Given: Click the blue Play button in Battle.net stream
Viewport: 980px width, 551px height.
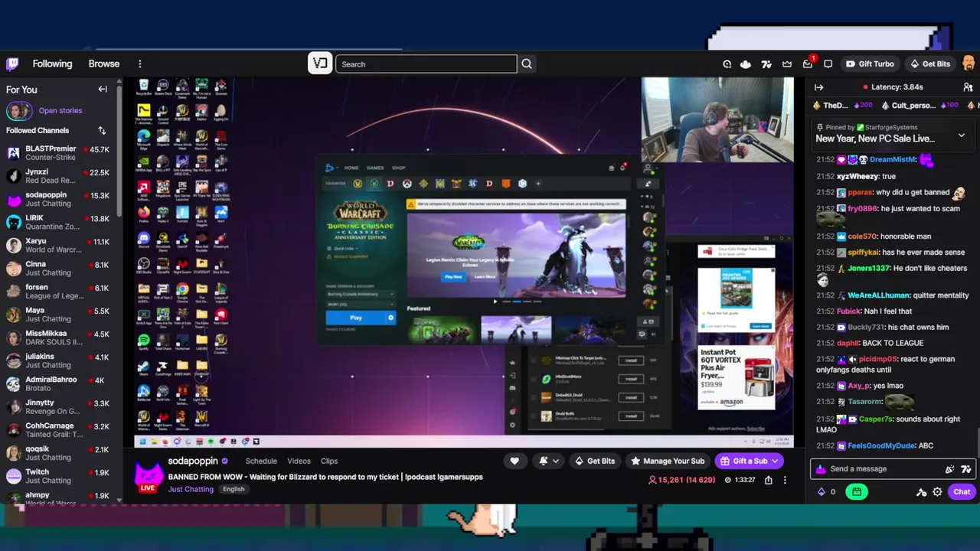Looking at the screenshot, I should pyautogui.click(x=355, y=318).
